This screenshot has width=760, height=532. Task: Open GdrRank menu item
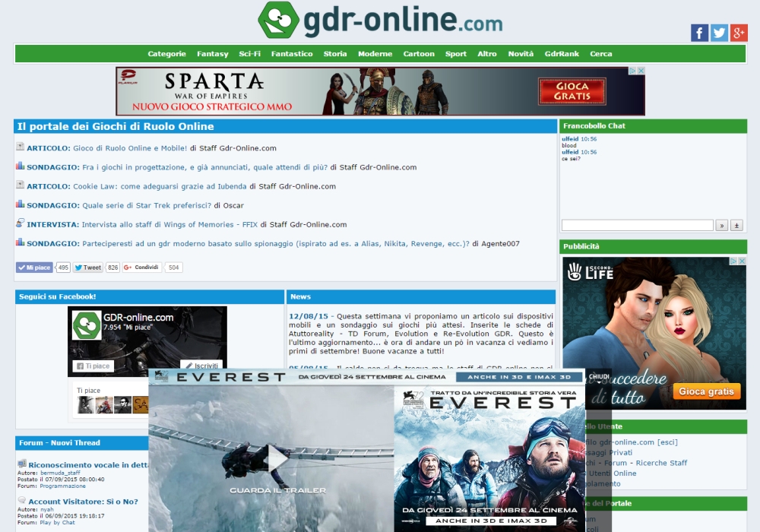(562, 54)
